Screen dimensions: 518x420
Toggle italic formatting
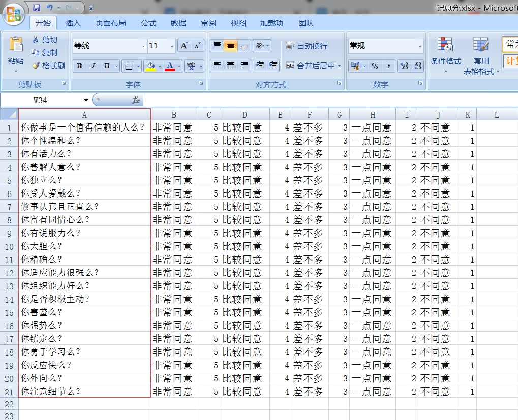tap(93, 66)
